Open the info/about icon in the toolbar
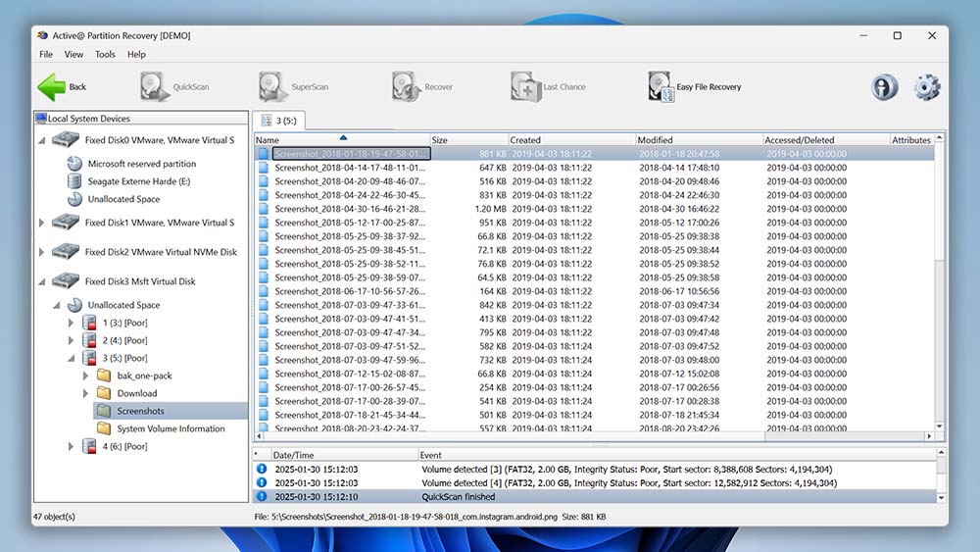Screen dimensions: 980x552 pyautogui.click(x=884, y=87)
